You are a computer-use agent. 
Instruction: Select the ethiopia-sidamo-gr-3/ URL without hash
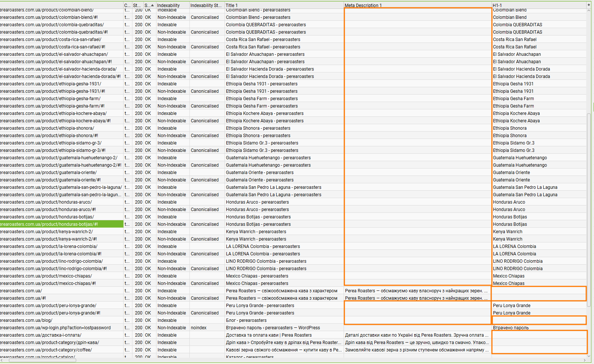pos(51,143)
